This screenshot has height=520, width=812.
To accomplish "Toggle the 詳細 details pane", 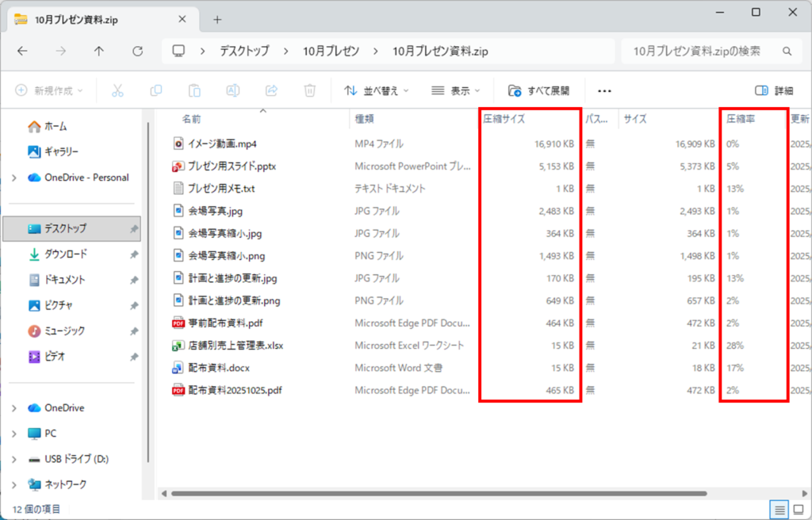I will coord(773,90).
